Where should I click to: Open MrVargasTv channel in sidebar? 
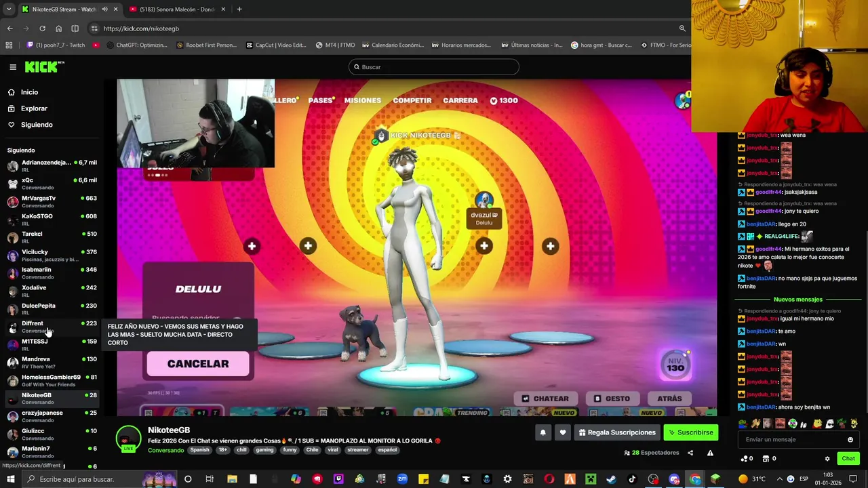tap(53, 201)
